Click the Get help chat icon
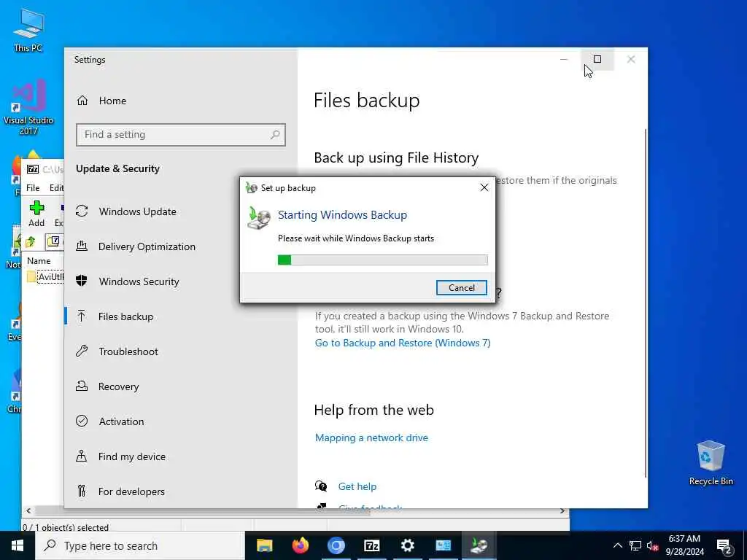Screen dimensions: 747x560 (321, 486)
